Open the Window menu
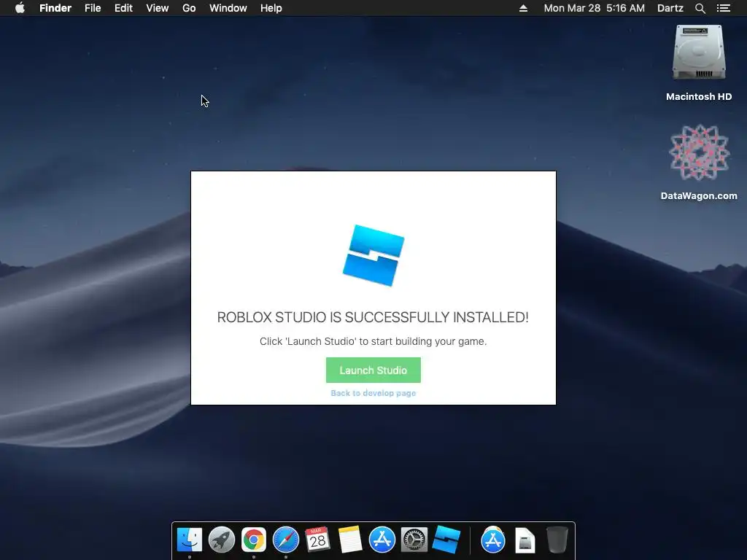The image size is (747, 560). pos(228,8)
